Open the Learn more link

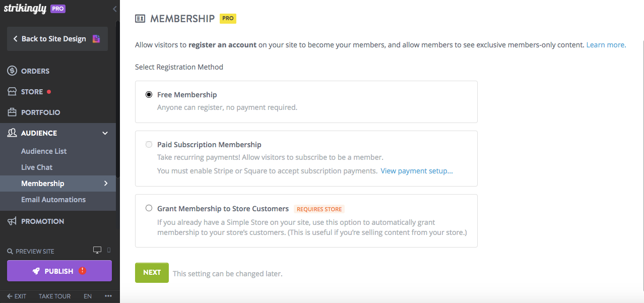tap(605, 44)
